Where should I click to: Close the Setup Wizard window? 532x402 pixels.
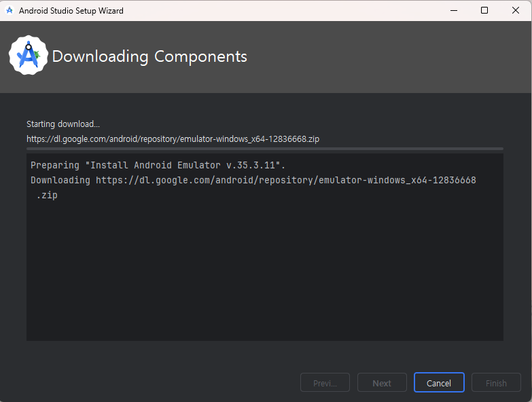tap(516, 10)
